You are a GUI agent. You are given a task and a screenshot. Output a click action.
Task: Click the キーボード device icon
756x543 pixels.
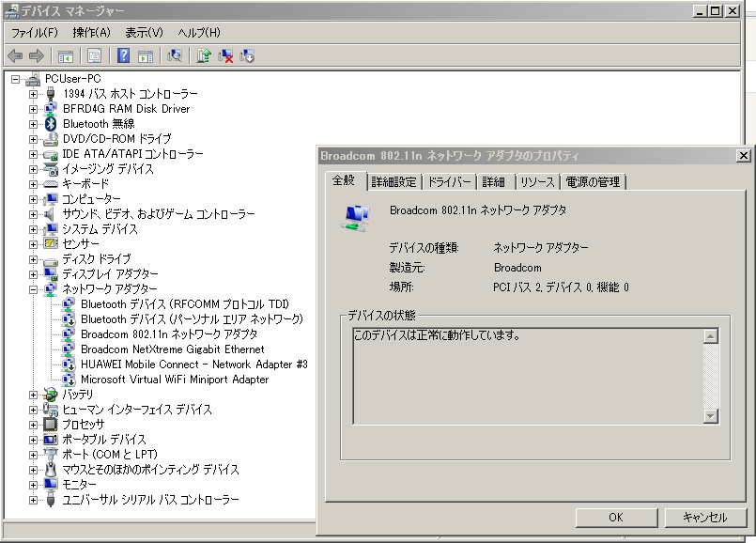(x=51, y=184)
